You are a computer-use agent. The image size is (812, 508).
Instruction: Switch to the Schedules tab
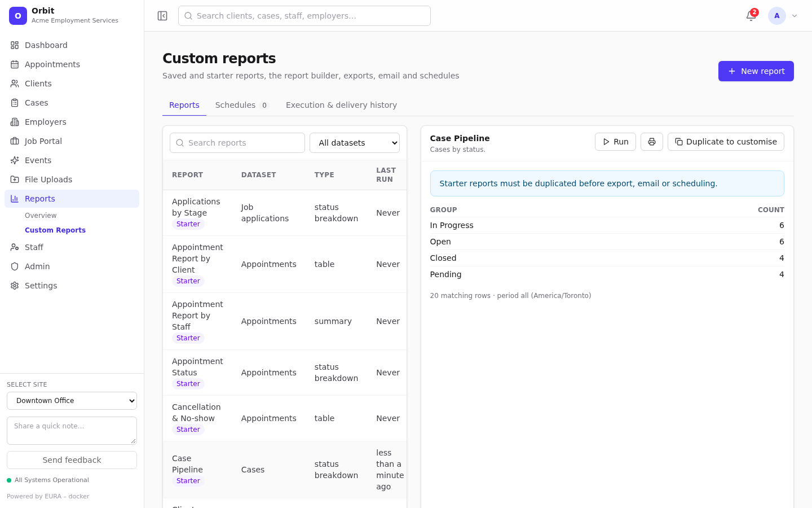[241, 105]
